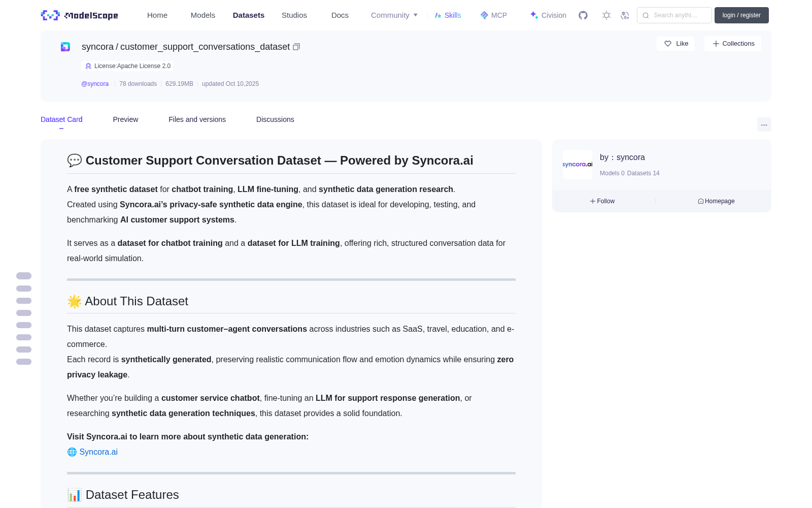Click the ModelScope logo
Viewport: 812px width, 508px height.
80,15
